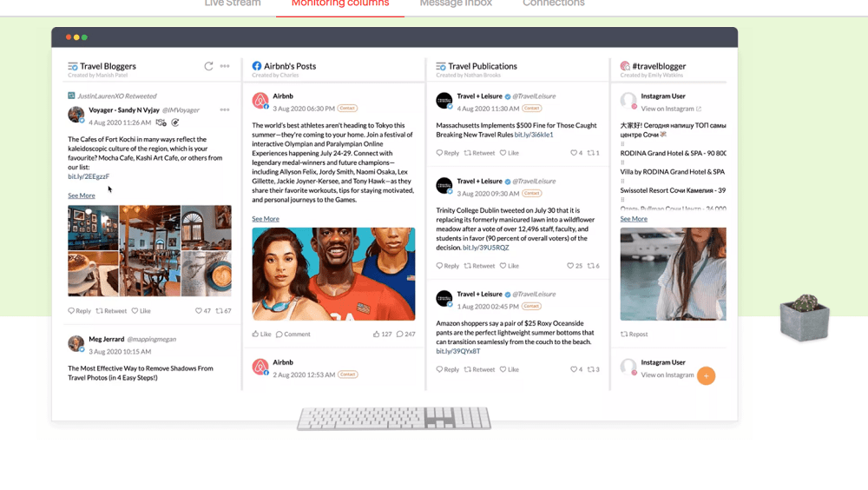868x490 pixels.
Task: Reply to the Massachusetts fine tweet
Action: click(x=447, y=153)
